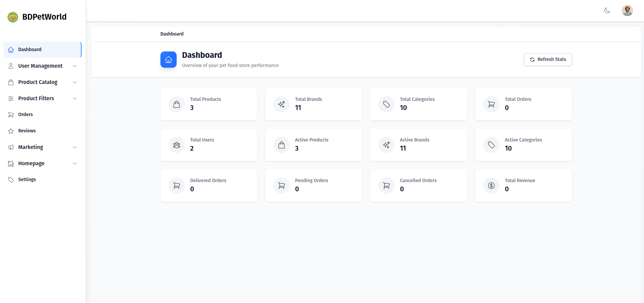Click the Active Categories tag icon
This screenshot has height=303, width=644.
click(x=491, y=145)
